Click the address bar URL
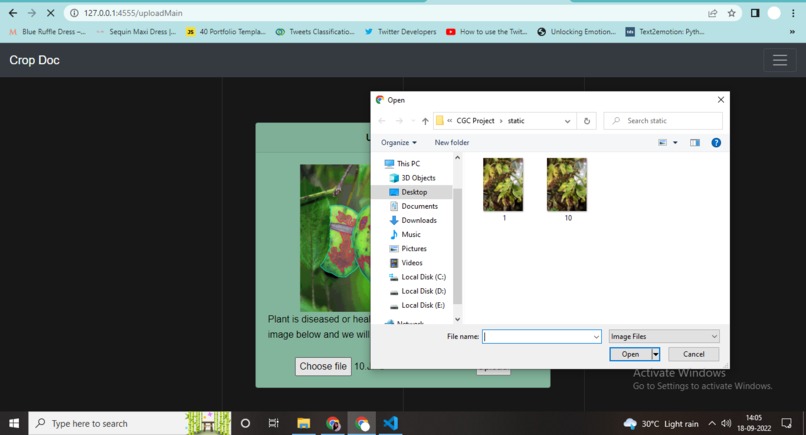This screenshot has width=806, height=435. coord(133,13)
